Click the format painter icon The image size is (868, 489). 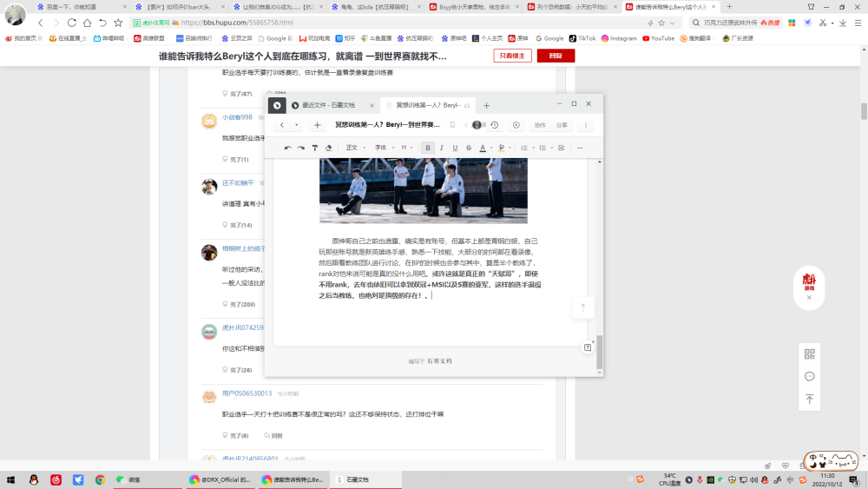tap(315, 148)
